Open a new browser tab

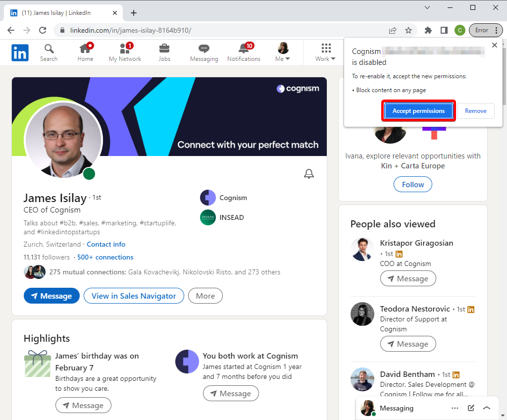coord(134,13)
